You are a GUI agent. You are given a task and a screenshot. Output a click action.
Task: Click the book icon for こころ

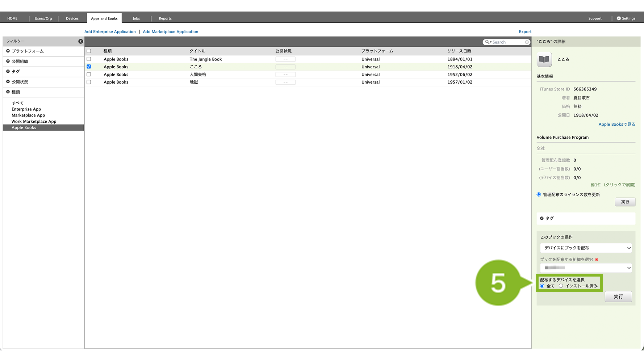click(x=544, y=59)
